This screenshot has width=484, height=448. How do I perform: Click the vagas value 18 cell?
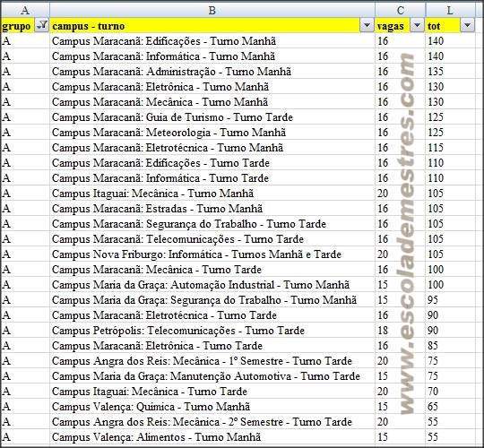tap(401, 331)
